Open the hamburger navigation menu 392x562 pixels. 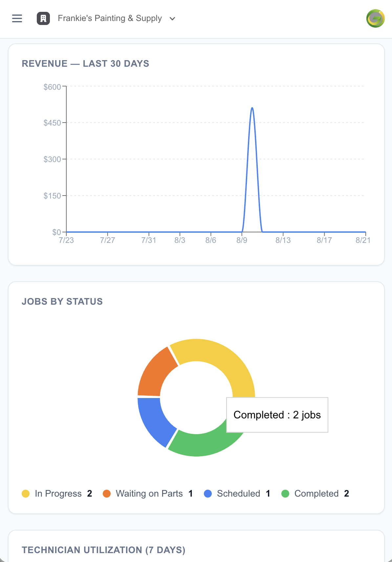click(17, 18)
